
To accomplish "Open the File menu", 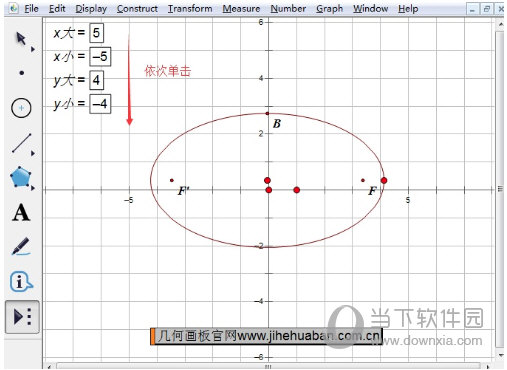I will tap(31, 8).
